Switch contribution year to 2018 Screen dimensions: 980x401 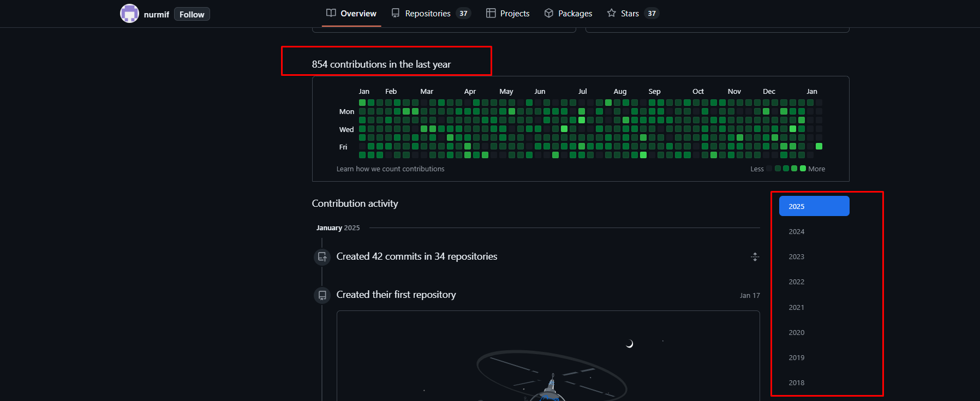click(x=796, y=383)
